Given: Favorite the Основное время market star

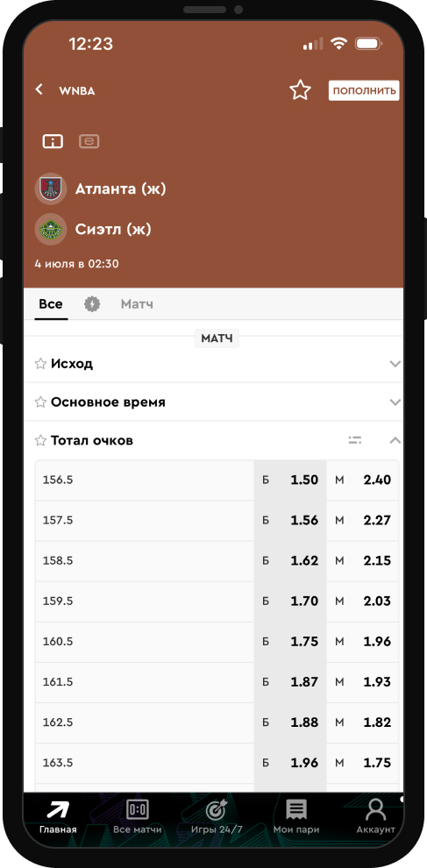Looking at the screenshot, I should (40, 402).
